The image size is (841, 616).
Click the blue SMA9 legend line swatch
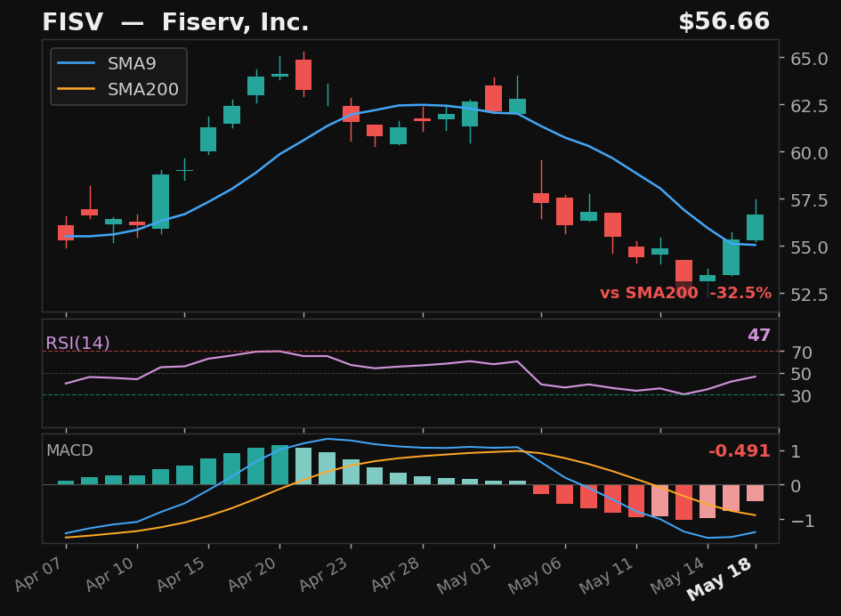(x=77, y=63)
